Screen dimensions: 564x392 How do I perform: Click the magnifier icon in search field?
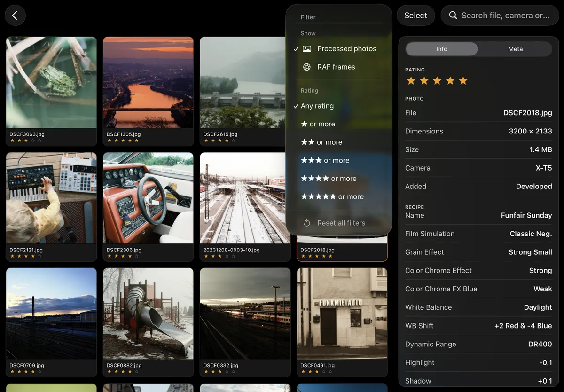click(x=453, y=16)
